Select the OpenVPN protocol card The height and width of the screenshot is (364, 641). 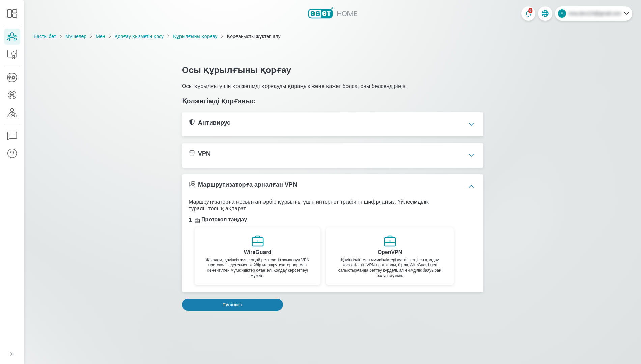click(x=390, y=256)
